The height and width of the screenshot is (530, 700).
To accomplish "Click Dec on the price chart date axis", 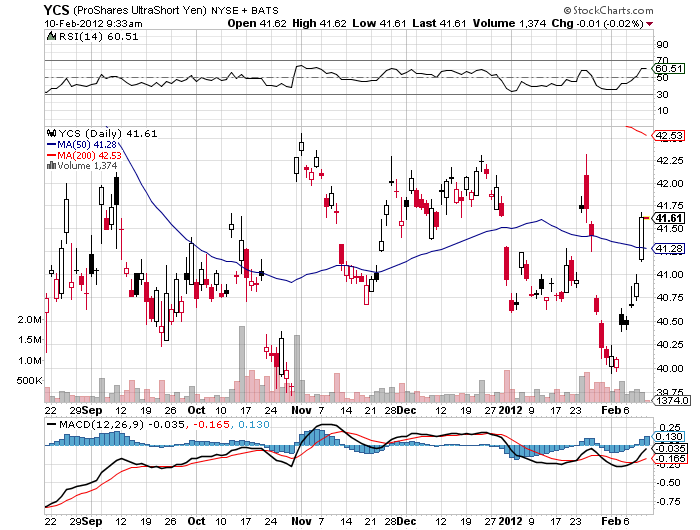I will (407, 410).
